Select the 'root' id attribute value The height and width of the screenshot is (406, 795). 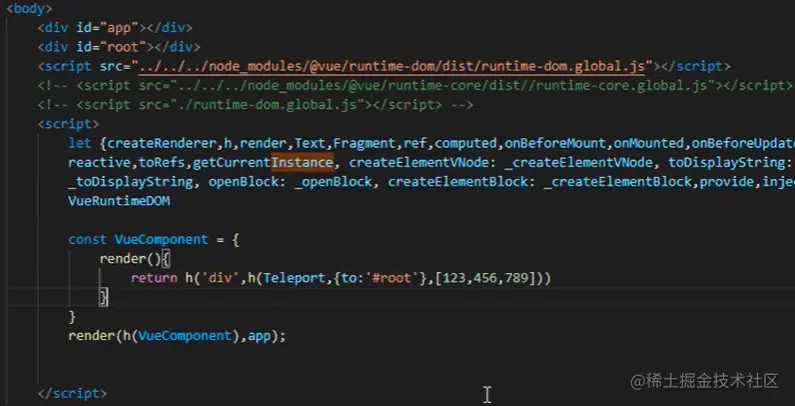point(126,47)
